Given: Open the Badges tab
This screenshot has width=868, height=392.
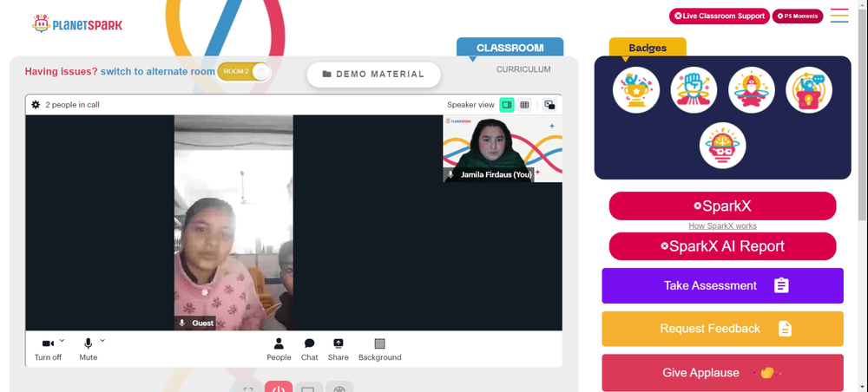Looking at the screenshot, I should pyautogui.click(x=648, y=48).
